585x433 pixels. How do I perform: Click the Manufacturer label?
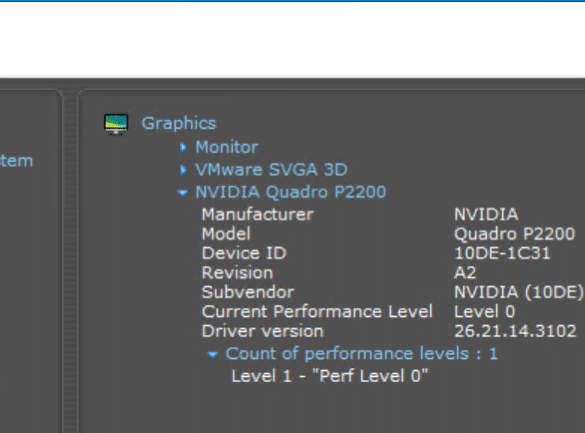pos(257,214)
